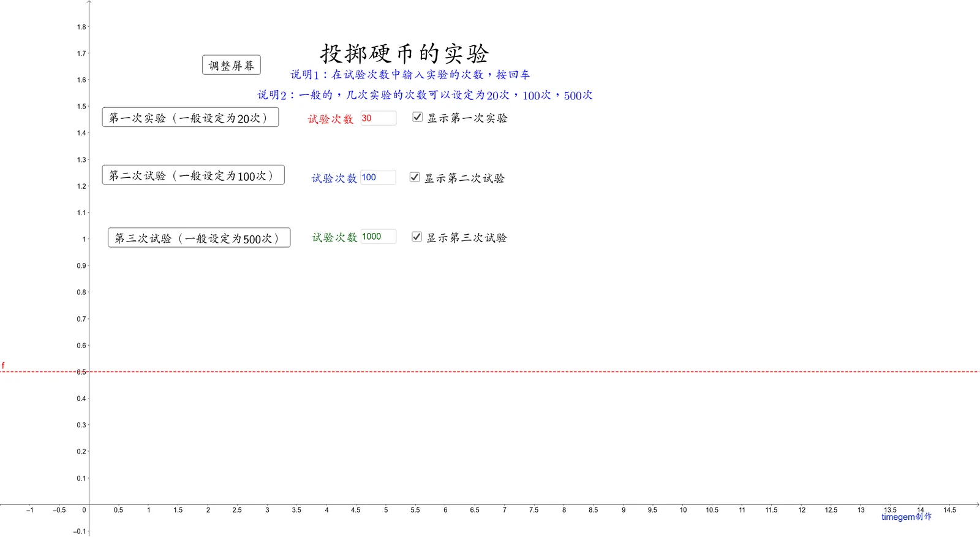Select the red dashed line f
This screenshot has height=537, width=980.
tap(490, 371)
